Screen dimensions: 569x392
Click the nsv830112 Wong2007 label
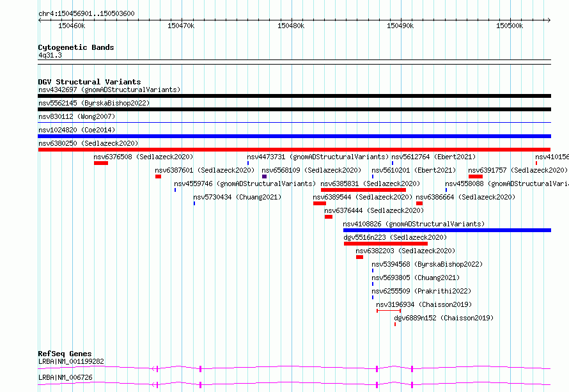(77, 116)
